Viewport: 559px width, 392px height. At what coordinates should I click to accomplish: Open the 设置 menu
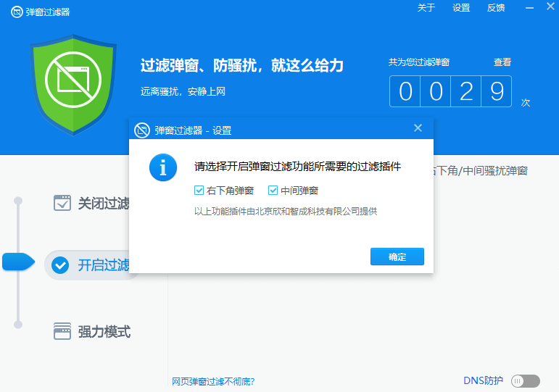click(461, 8)
